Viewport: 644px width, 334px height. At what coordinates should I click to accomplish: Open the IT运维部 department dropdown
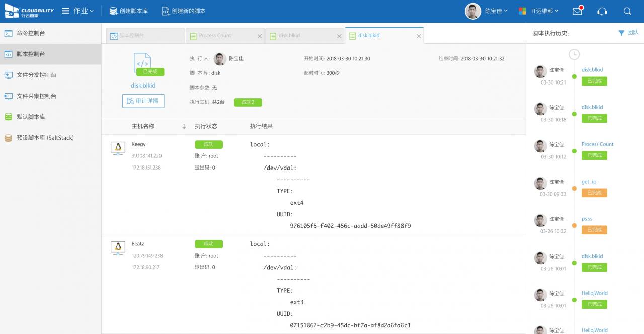[x=538, y=11]
